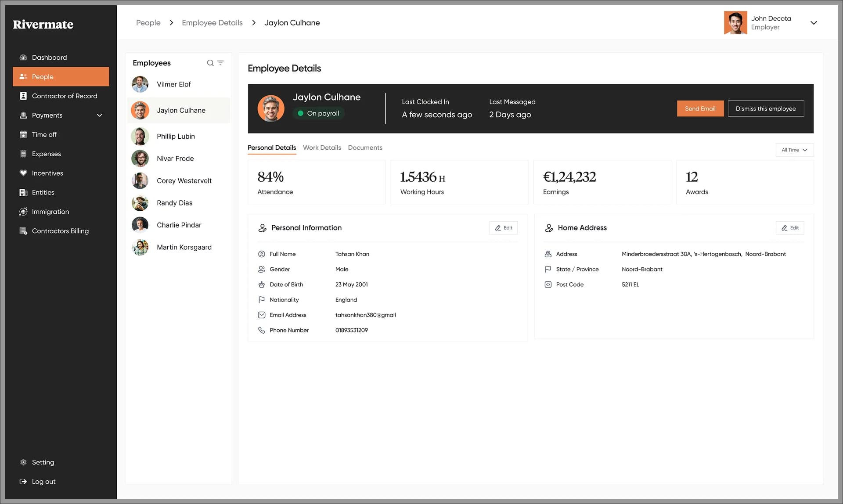843x504 pixels.
Task: Open the Immigration section
Action: point(49,212)
